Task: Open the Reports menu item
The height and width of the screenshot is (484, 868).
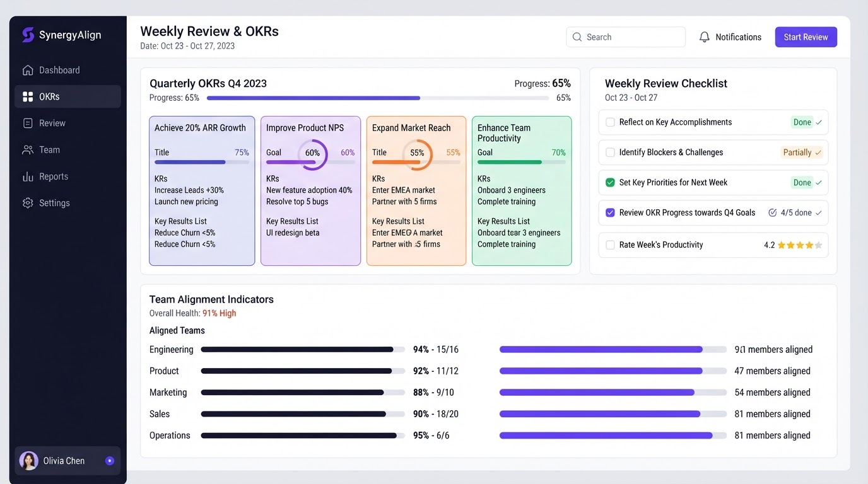Action: pos(67,176)
